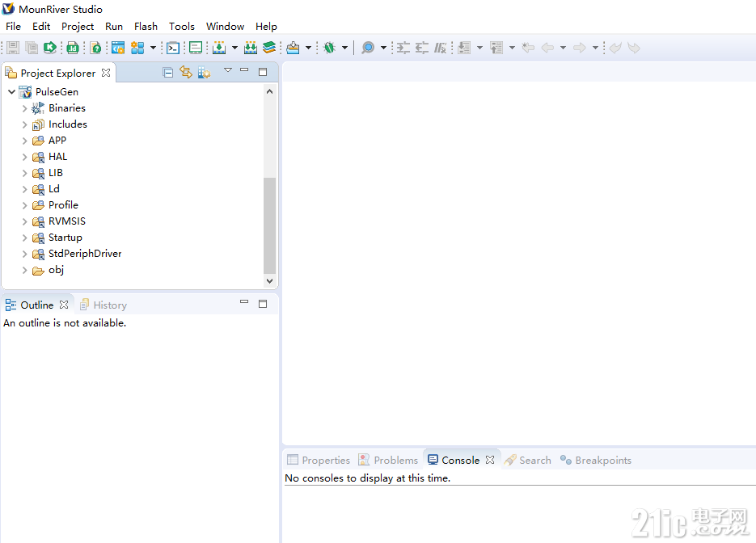Expand the Includes tree node
The height and width of the screenshot is (543, 756).
tap(24, 124)
